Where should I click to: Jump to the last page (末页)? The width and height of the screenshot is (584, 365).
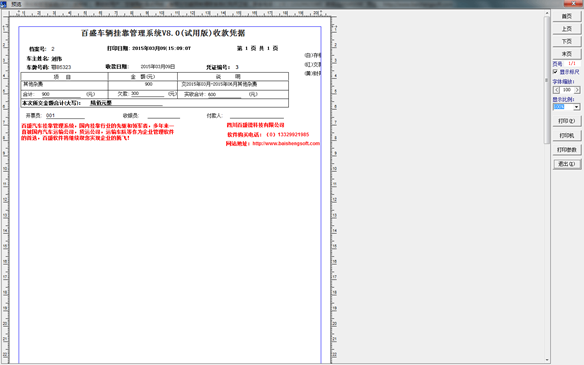(566, 54)
